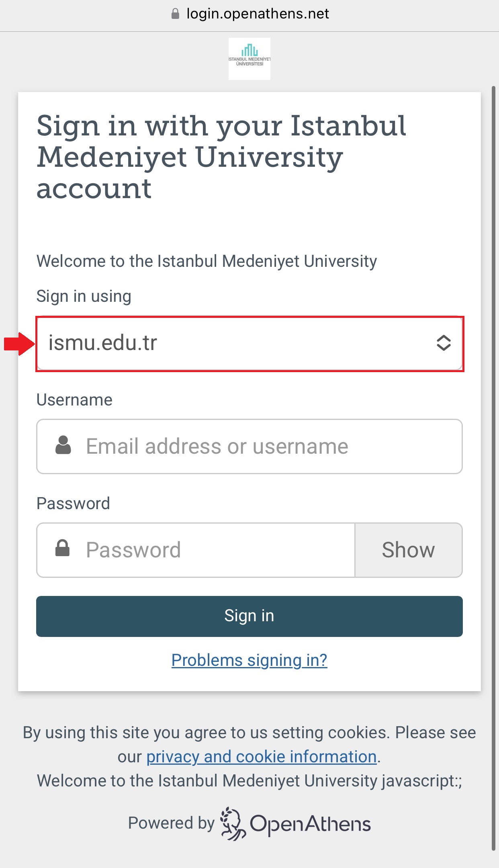Click the red arrow pointing at the dropdown
Screen dimensions: 499x868
point(19,344)
